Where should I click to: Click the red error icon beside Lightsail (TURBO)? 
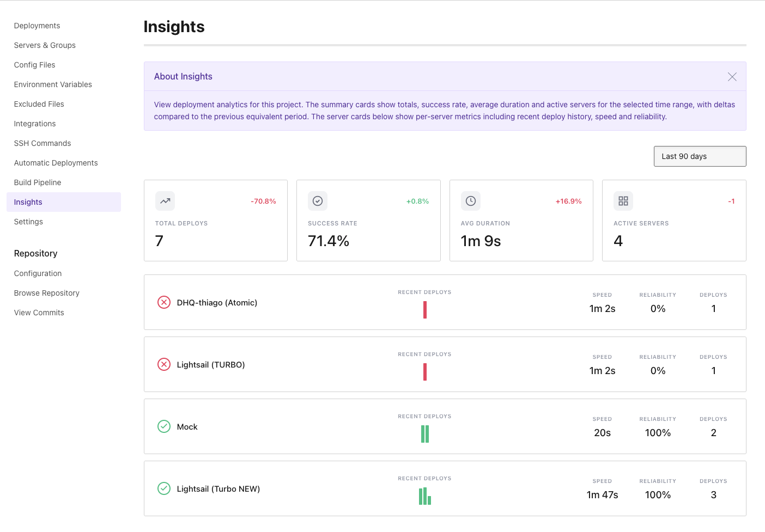click(164, 364)
